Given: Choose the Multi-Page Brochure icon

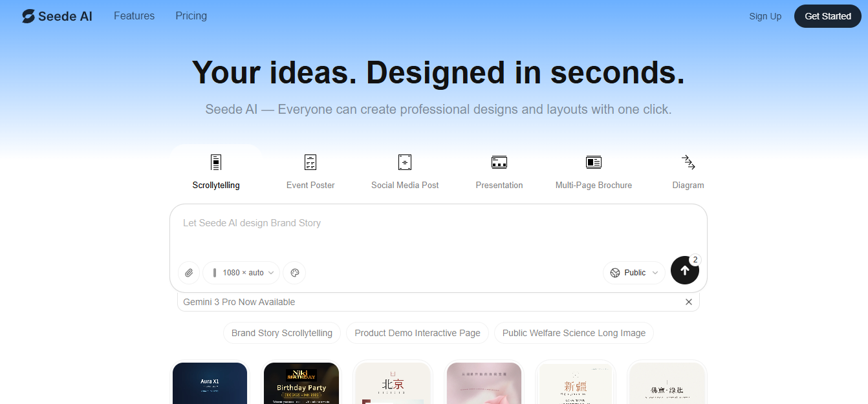Looking at the screenshot, I should click(593, 162).
